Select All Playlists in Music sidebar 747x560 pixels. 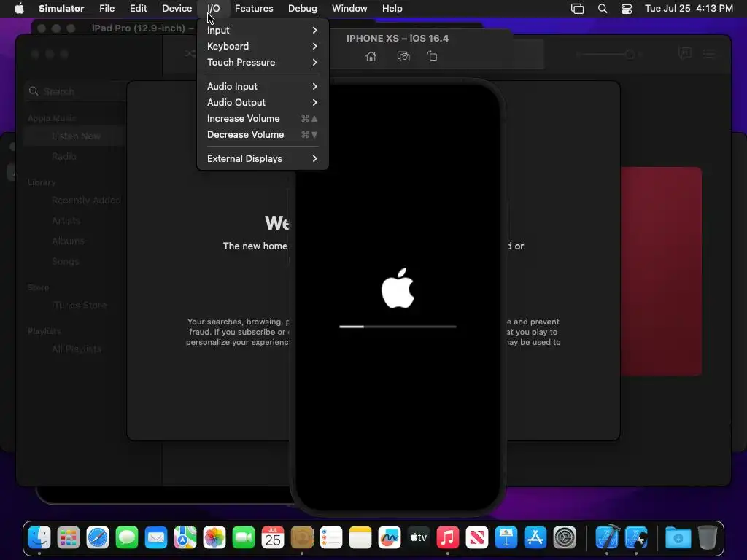pos(76,349)
